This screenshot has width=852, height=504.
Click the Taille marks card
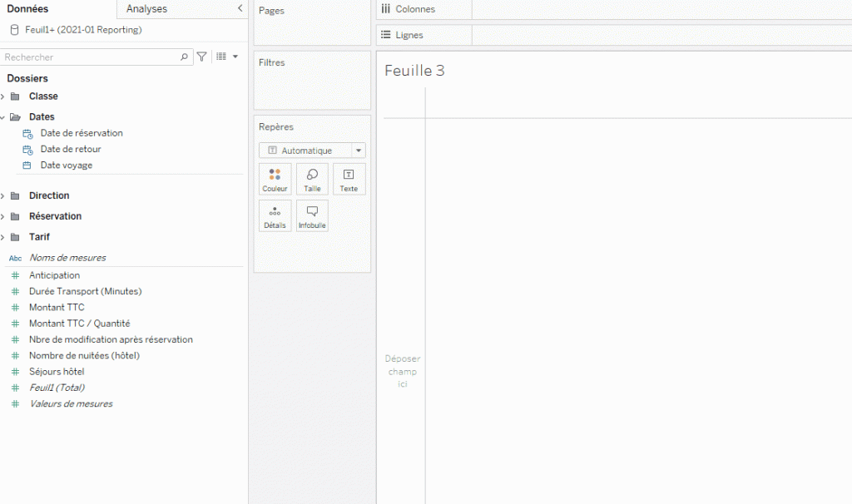[x=312, y=179]
